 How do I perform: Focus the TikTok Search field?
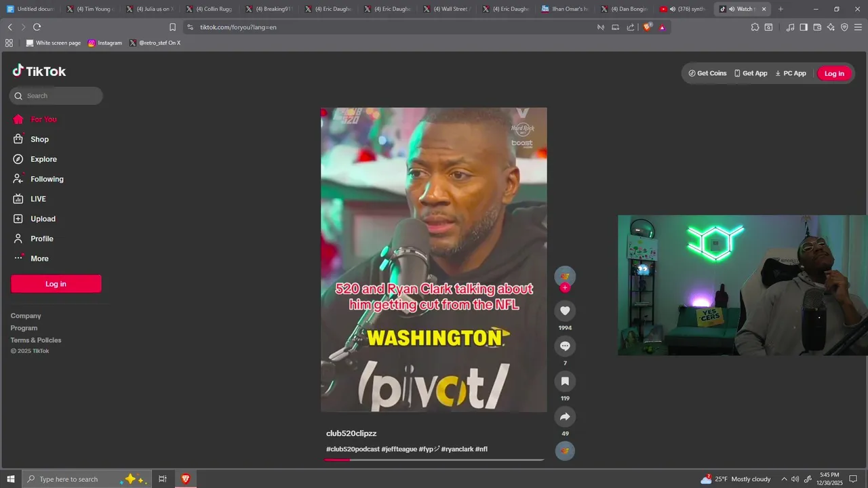point(56,96)
